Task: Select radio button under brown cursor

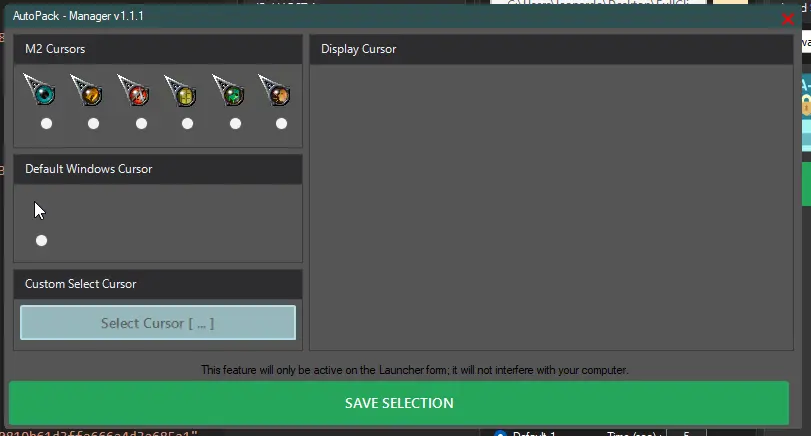Action: [281, 124]
